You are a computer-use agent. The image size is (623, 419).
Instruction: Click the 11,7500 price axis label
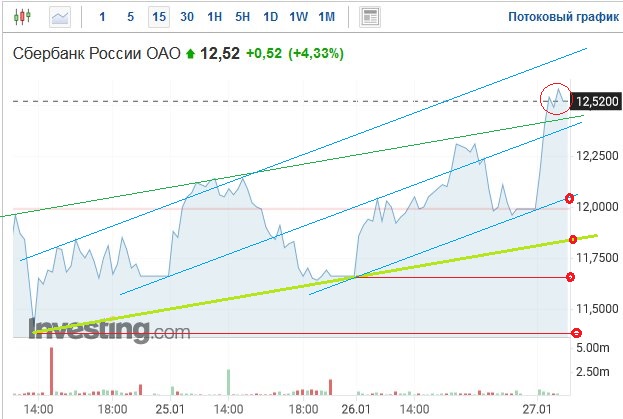598,258
